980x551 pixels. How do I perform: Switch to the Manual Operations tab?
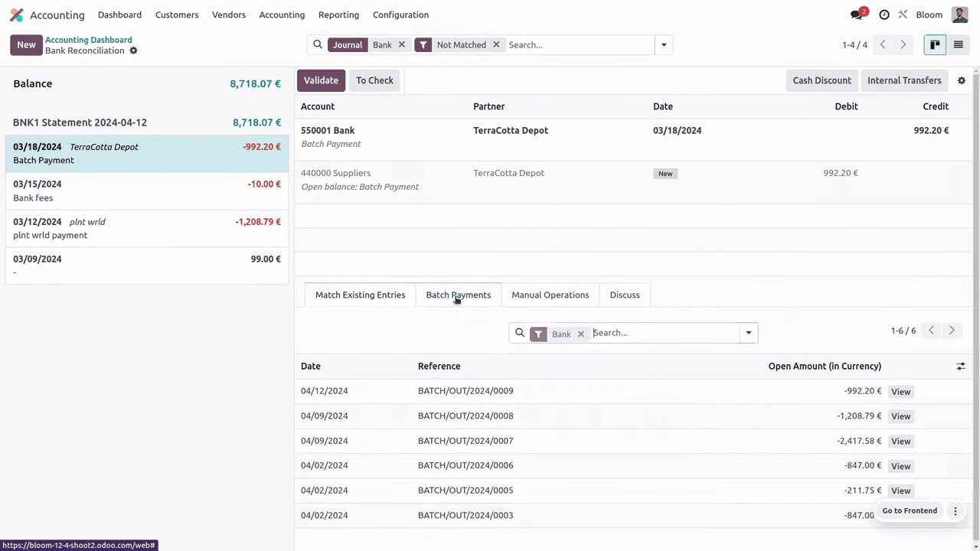click(550, 295)
